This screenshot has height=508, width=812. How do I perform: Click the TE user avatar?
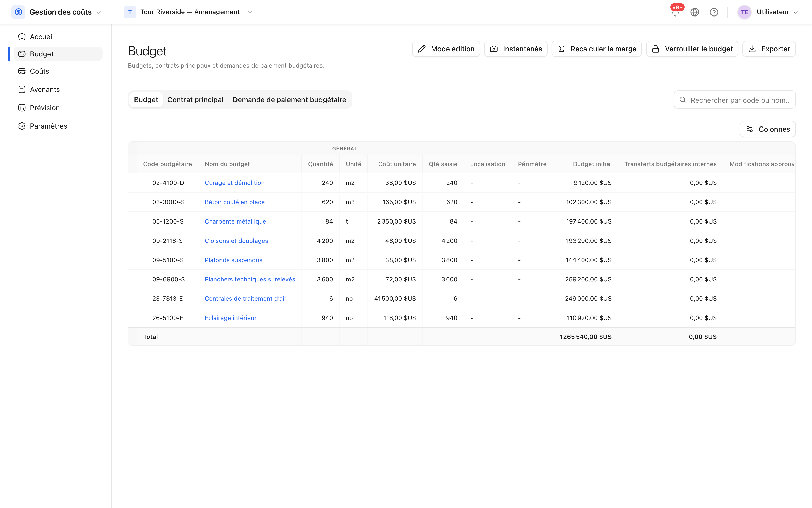pos(744,12)
